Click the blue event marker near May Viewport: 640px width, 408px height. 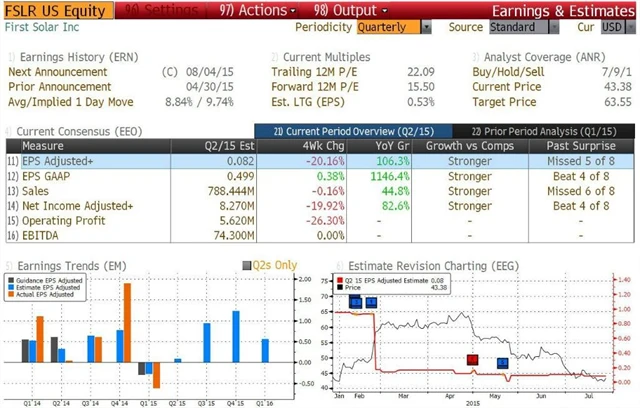tap(502, 364)
